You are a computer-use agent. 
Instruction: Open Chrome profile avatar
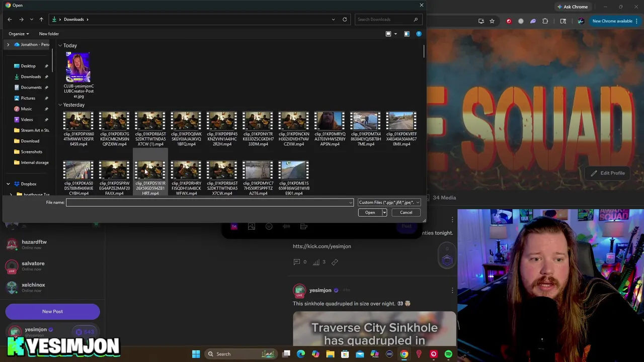click(581, 21)
